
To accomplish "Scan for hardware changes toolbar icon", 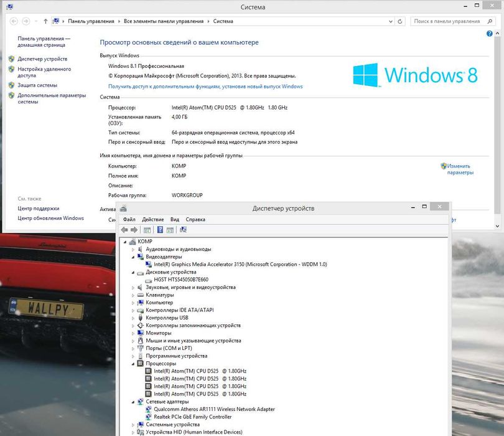I will click(x=183, y=230).
